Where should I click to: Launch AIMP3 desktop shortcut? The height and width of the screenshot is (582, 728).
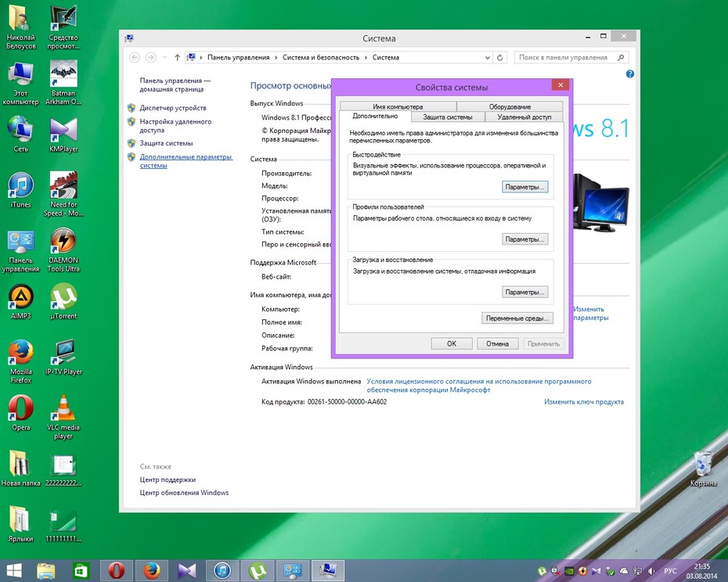(x=20, y=302)
